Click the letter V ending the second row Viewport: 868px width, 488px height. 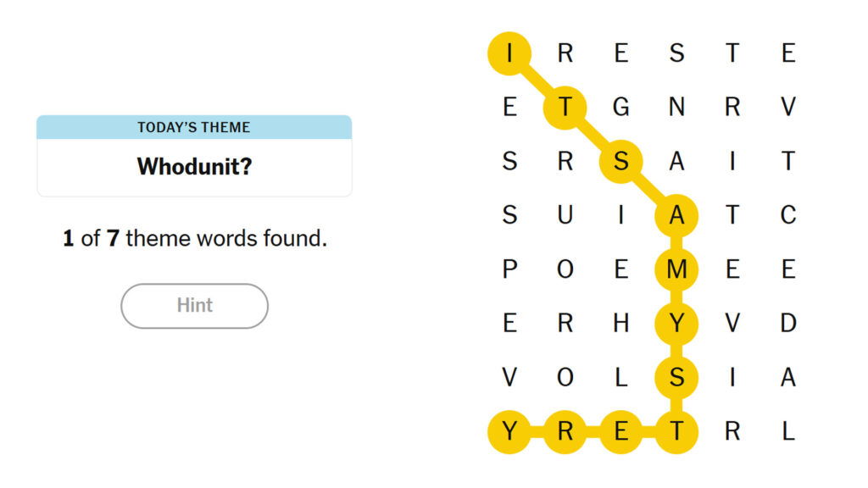pos(788,107)
